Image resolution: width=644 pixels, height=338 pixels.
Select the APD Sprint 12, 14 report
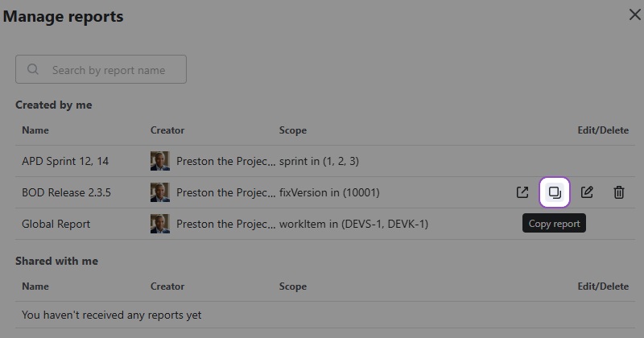[x=65, y=161]
